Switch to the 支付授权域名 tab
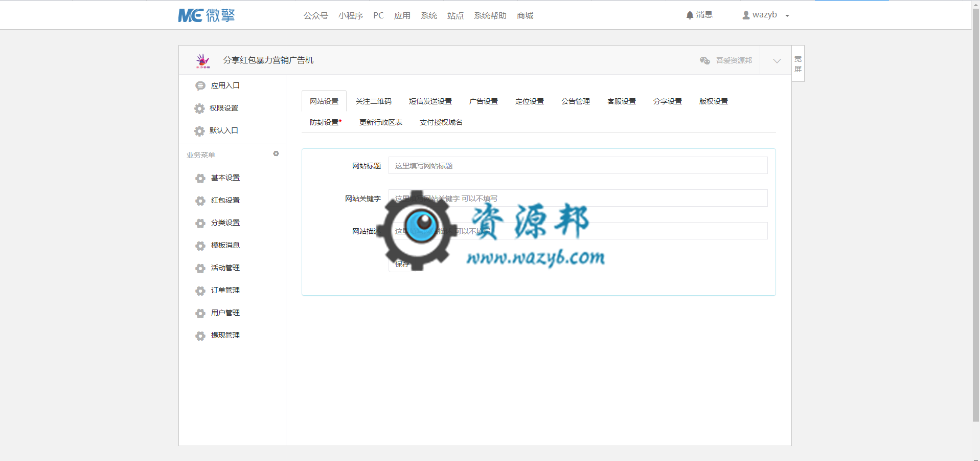 click(441, 122)
